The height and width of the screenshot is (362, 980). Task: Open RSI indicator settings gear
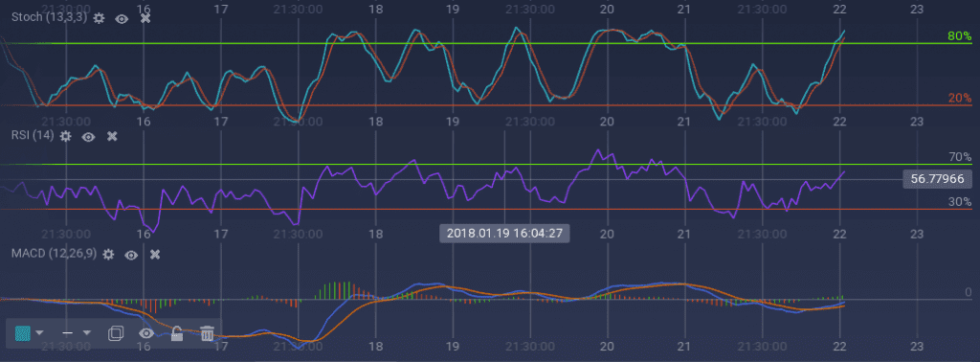[66, 136]
